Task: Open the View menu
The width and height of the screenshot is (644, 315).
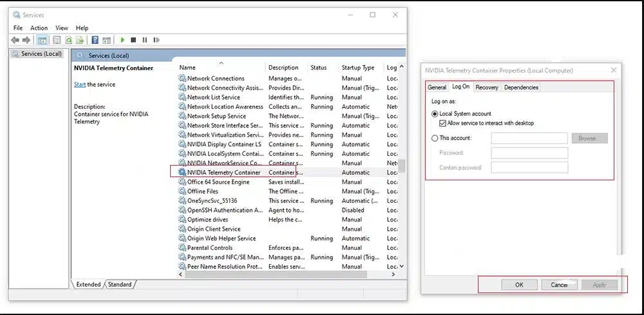Action: tap(62, 28)
